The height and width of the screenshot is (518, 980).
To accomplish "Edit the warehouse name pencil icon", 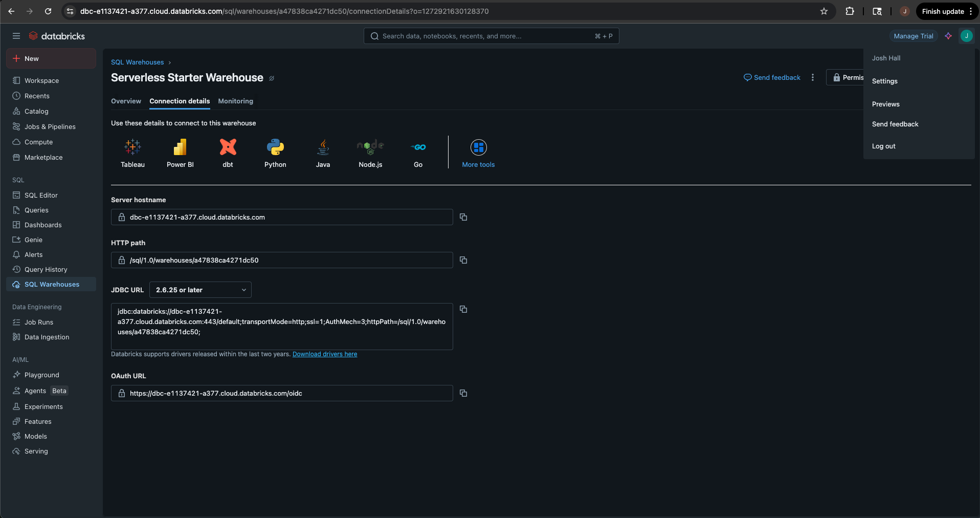I will click(x=272, y=78).
